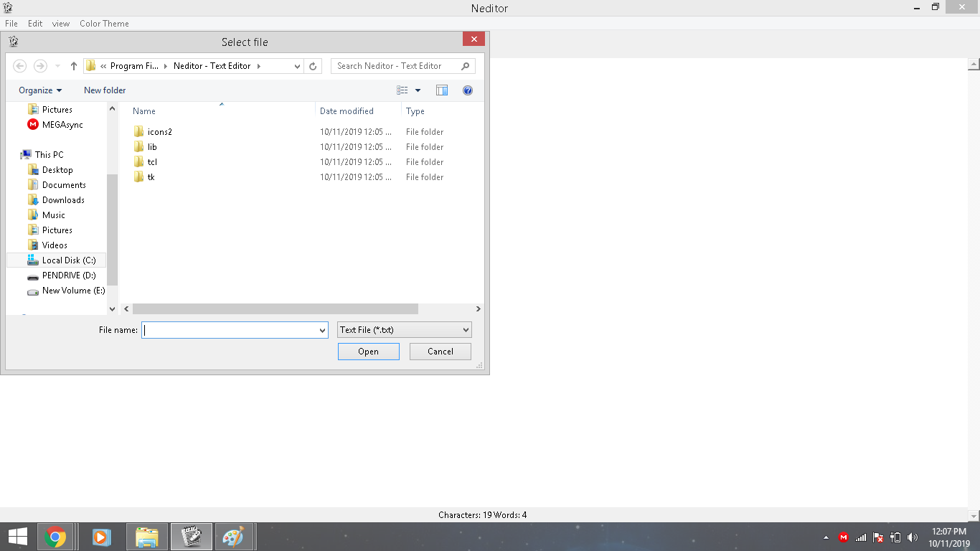This screenshot has width=980, height=551.
Task: Refresh the Neditor - Text Editor folder
Action: click(x=313, y=66)
